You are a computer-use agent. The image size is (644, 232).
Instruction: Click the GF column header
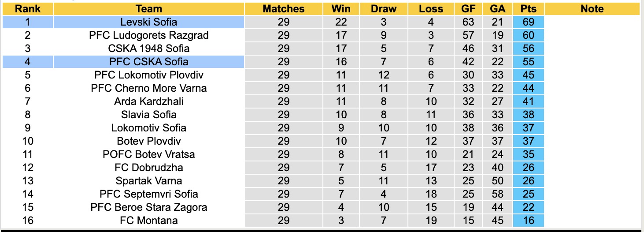(468, 9)
